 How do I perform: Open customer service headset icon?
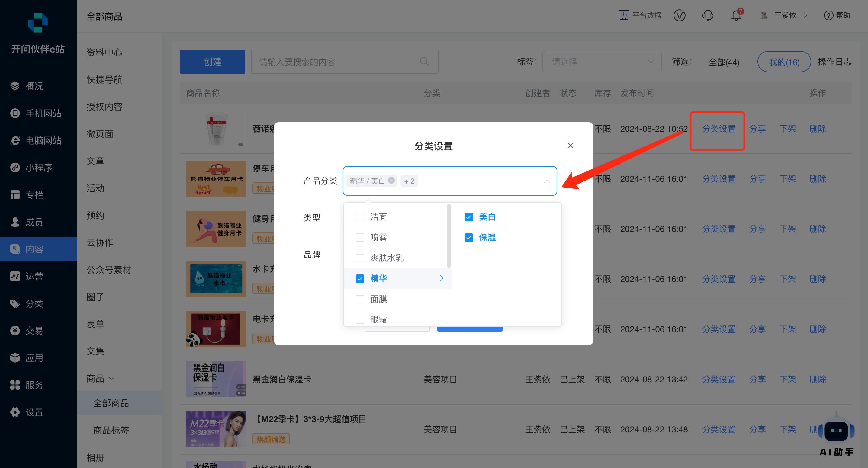pos(708,15)
